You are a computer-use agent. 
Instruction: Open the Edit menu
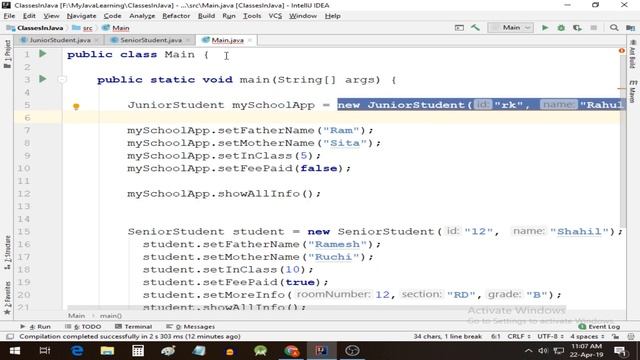click(29, 16)
